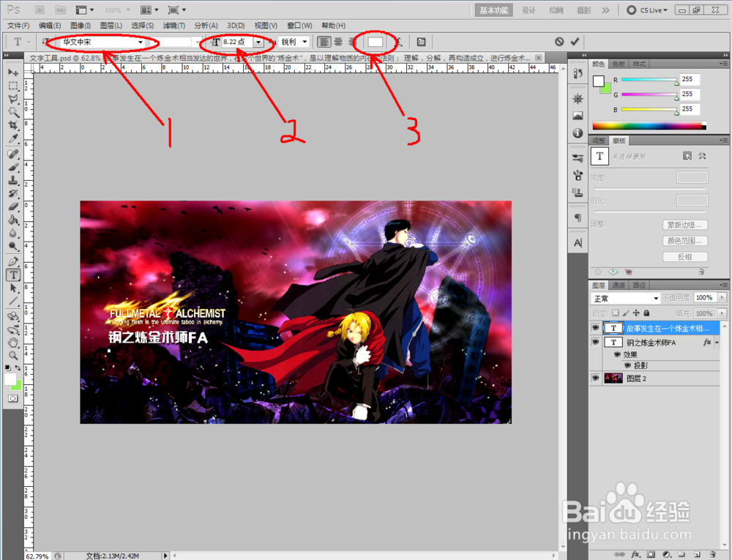This screenshot has height=560, width=732.
Task: Open the 滤镜(T) menu
Action: (174, 26)
